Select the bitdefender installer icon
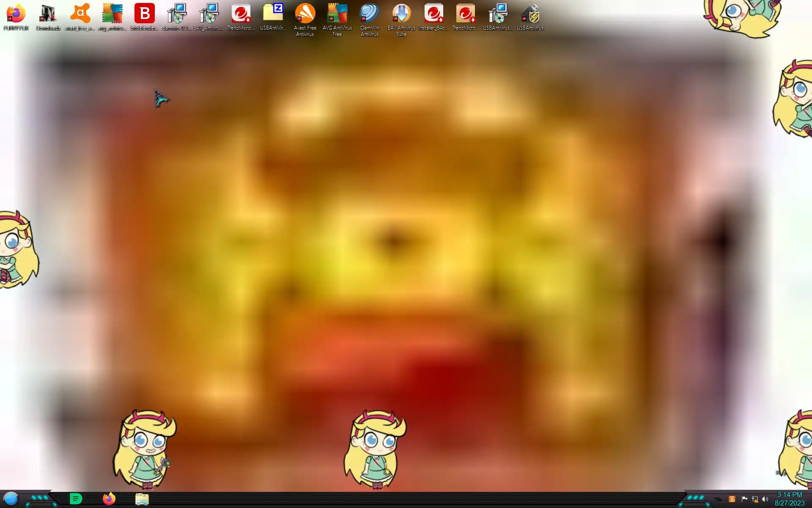 coord(144,15)
